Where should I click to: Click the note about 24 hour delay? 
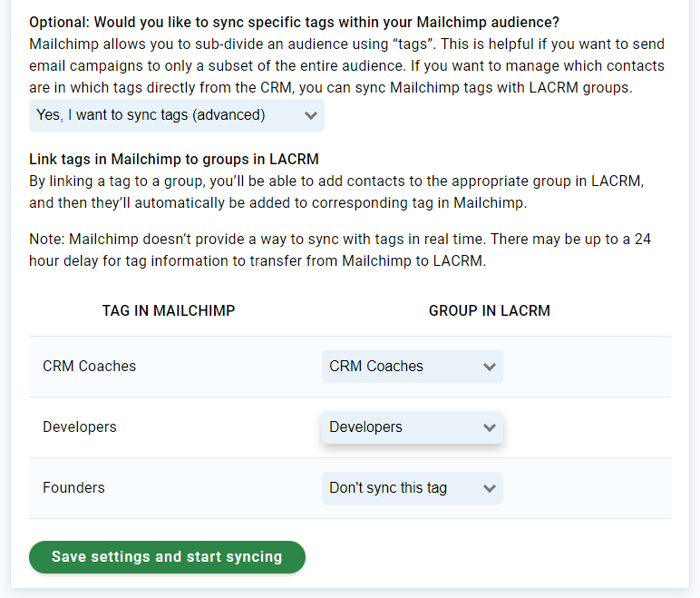(339, 250)
